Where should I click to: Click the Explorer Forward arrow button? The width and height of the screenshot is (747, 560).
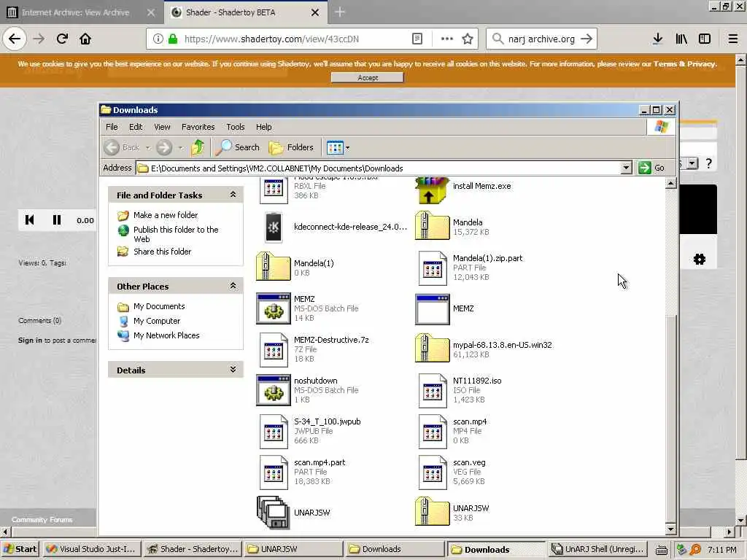164,147
